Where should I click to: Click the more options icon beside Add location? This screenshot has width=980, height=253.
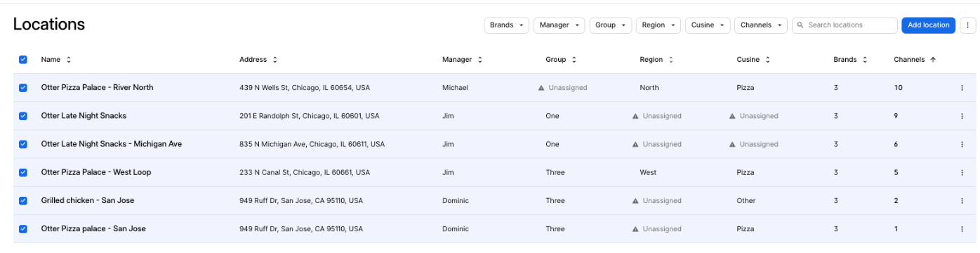[967, 25]
